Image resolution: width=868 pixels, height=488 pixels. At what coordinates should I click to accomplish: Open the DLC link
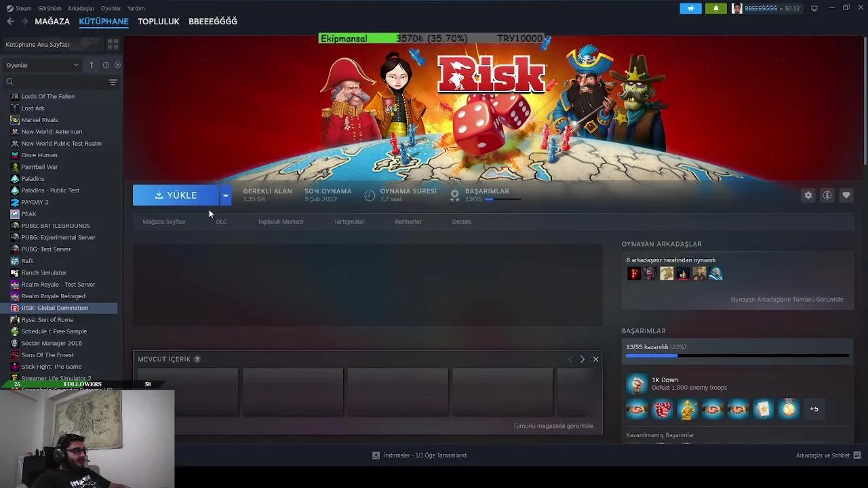coord(221,222)
